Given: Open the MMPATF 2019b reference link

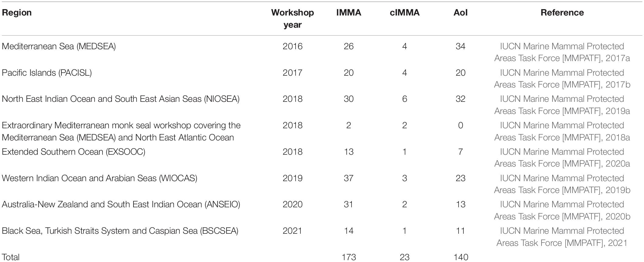Looking at the screenshot, I should point(562,184).
